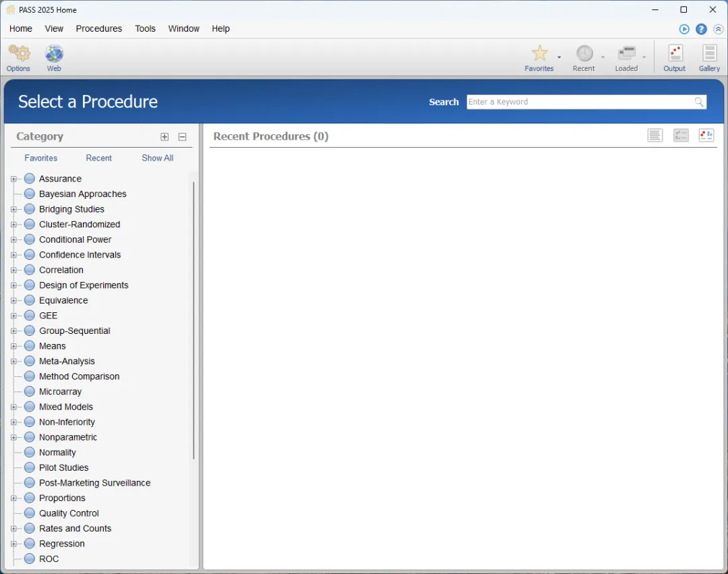The height and width of the screenshot is (574, 728).
Task: Expand the Assurance tree node
Action: pos(13,179)
